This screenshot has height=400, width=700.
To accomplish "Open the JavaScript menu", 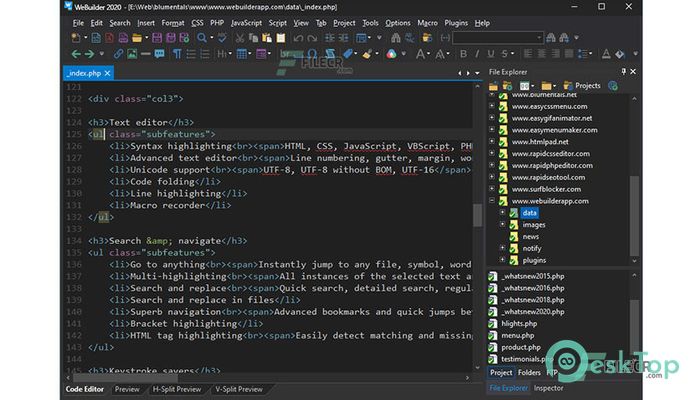I will pos(246,23).
